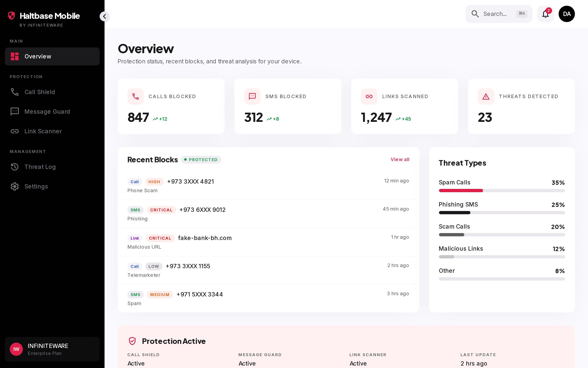The width and height of the screenshot is (588, 368).
Task: Click the Settings gear icon
Action: point(14,186)
